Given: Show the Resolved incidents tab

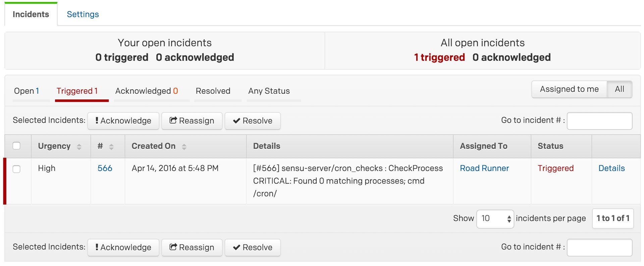Looking at the screenshot, I should click(x=213, y=91).
